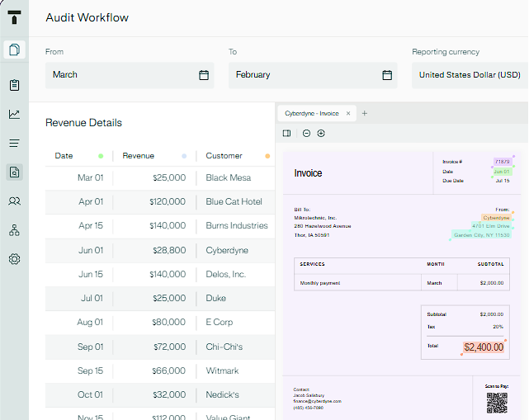Open calendar picker in From field

204,75
